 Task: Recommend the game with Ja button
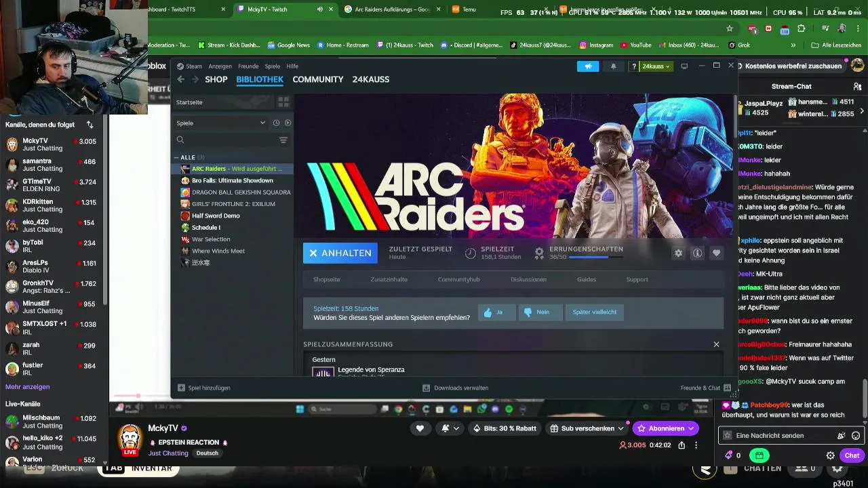pyautogui.click(x=496, y=312)
